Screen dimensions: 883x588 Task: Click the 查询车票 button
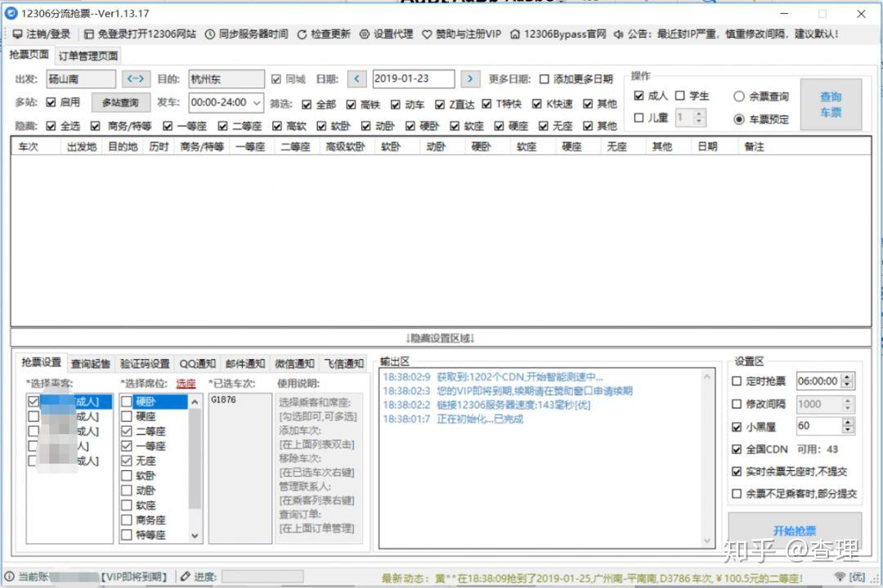click(x=831, y=104)
